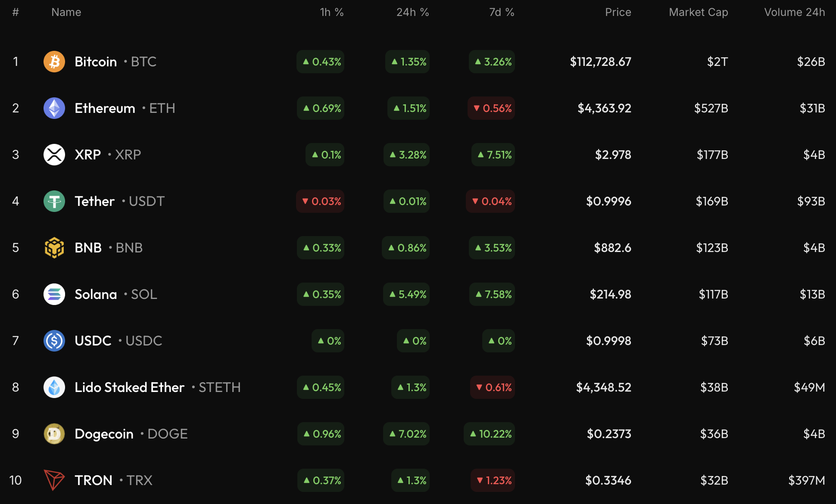Click the BNB yellow cube icon
This screenshot has width=836, height=504.
(54, 248)
